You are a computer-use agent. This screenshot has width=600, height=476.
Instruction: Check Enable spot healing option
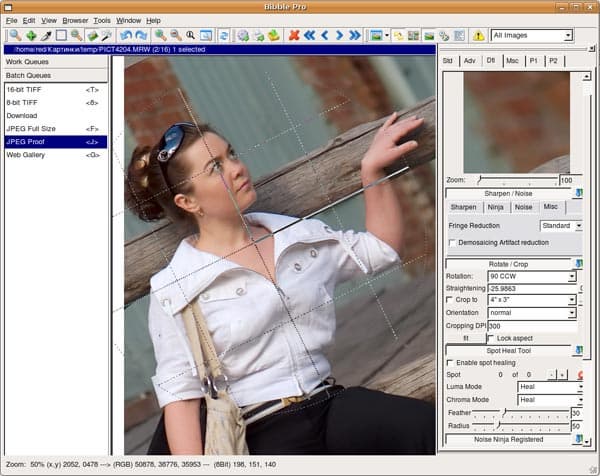tap(451, 362)
